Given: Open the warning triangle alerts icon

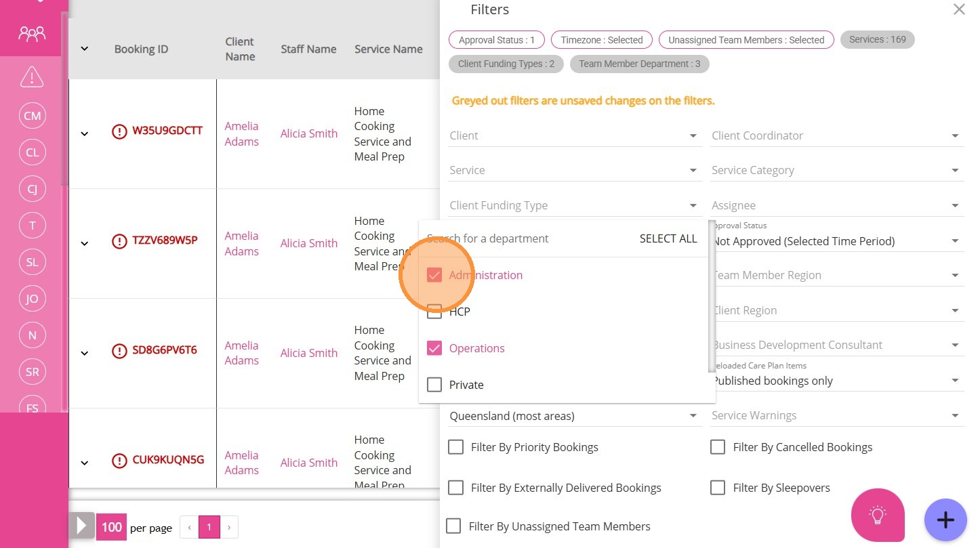Looking at the screenshot, I should coord(32,77).
